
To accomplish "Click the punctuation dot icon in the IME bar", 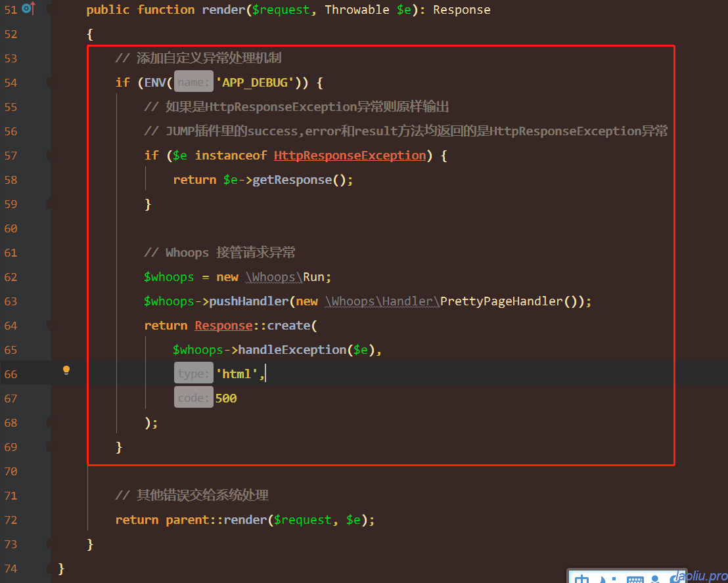I will (614, 578).
